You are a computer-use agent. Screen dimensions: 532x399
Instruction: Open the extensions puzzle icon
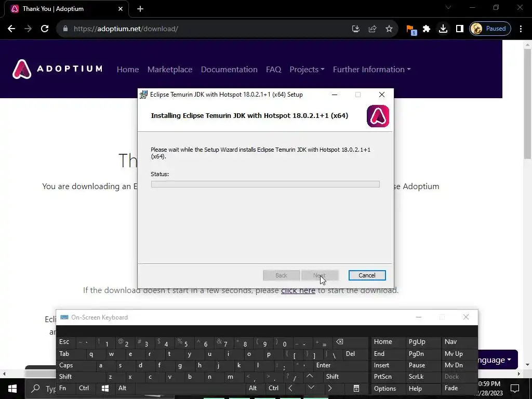427,29
